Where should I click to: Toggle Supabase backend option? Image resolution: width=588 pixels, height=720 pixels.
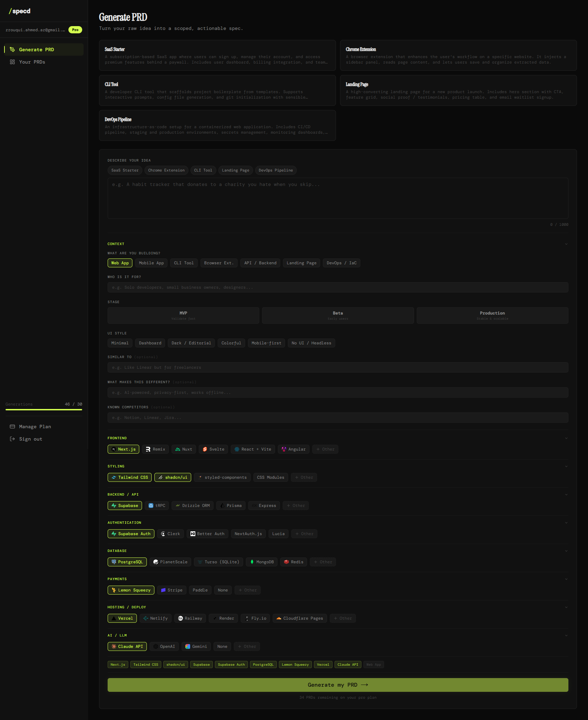tap(125, 506)
